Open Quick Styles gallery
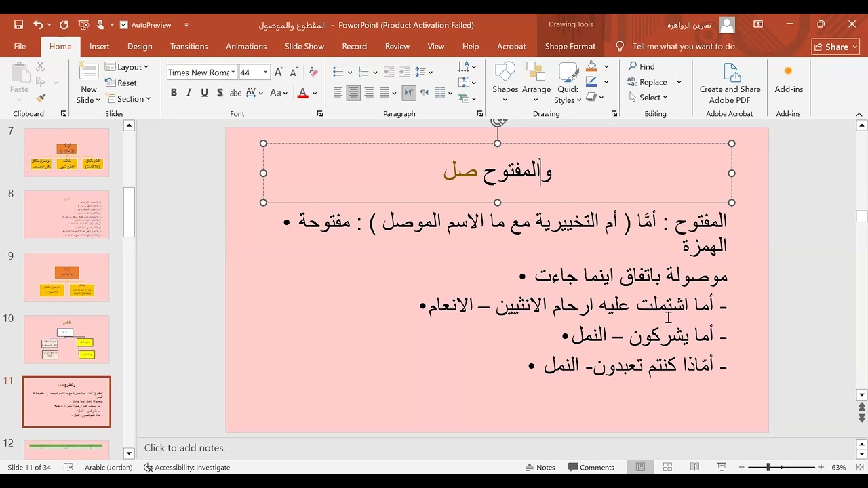The width and height of the screenshot is (868, 488). point(568,83)
